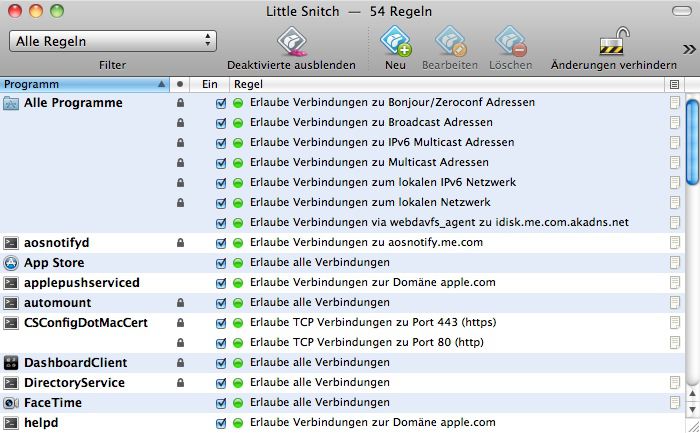Image resolution: width=700 pixels, height=433 pixels.
Task: Click the Löschen toolbar icon
Action: click(511, 41)
